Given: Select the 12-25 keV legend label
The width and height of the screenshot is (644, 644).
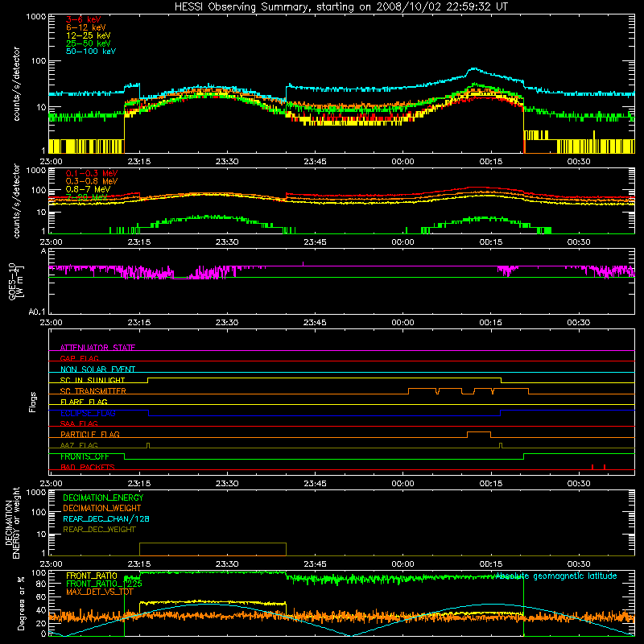Looking at the screenshot, I should pyautogui.click(x=89, y=35).
